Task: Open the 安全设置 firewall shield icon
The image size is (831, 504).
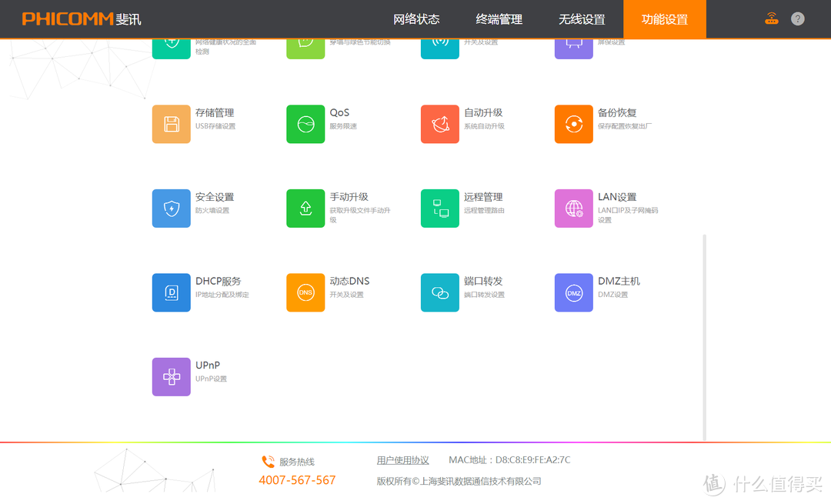Action: click(171, 208)
